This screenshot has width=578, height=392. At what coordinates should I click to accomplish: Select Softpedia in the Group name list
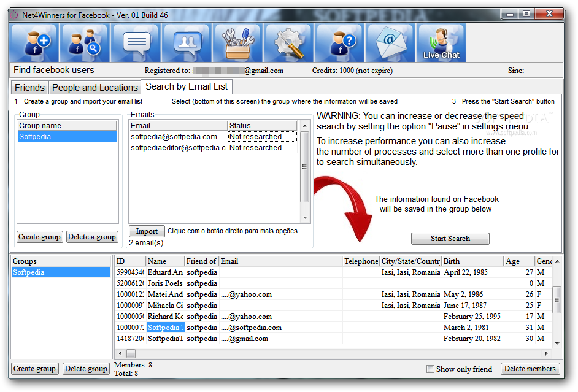[x=67, y=137]
